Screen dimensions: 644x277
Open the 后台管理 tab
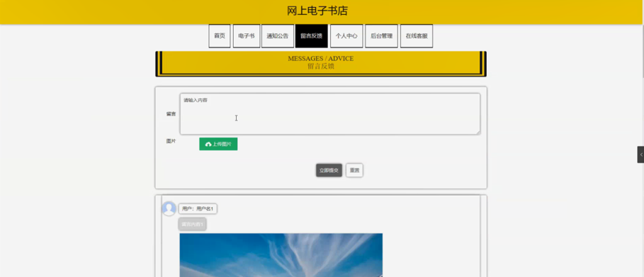click(382, 35)
